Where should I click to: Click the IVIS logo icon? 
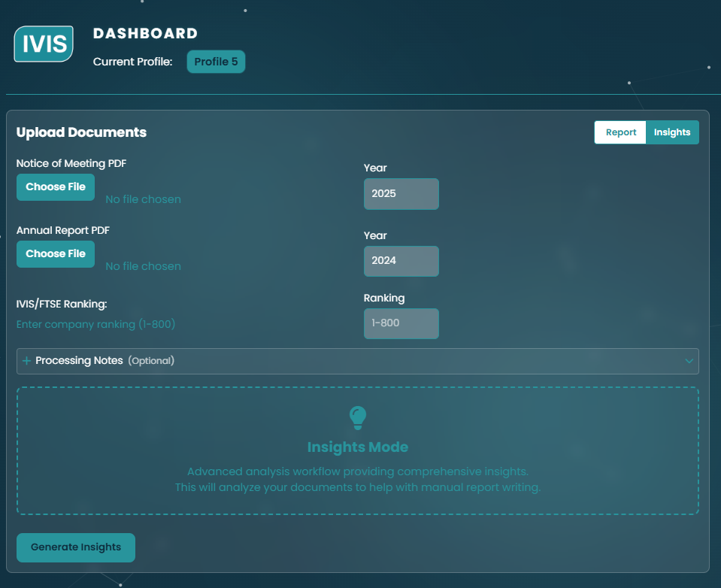click(x=43, y=44)
